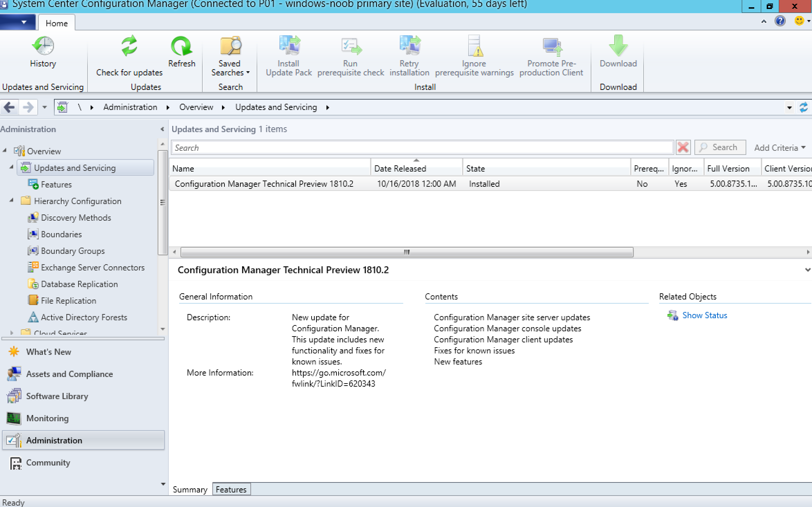Viewport: 812px width, 507px height.
Task: Collapse the Hierarchy Configuration node
Action: click(x=11, y=200)
